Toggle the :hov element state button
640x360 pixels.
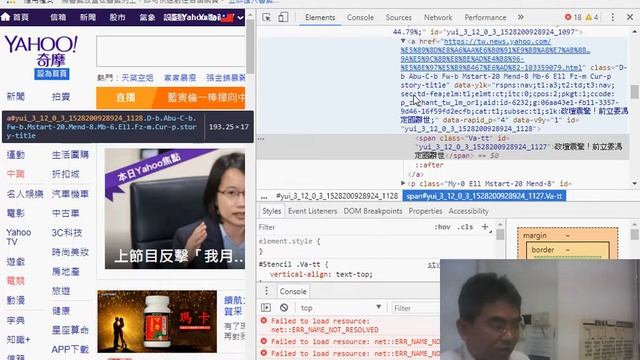[442, 227]
